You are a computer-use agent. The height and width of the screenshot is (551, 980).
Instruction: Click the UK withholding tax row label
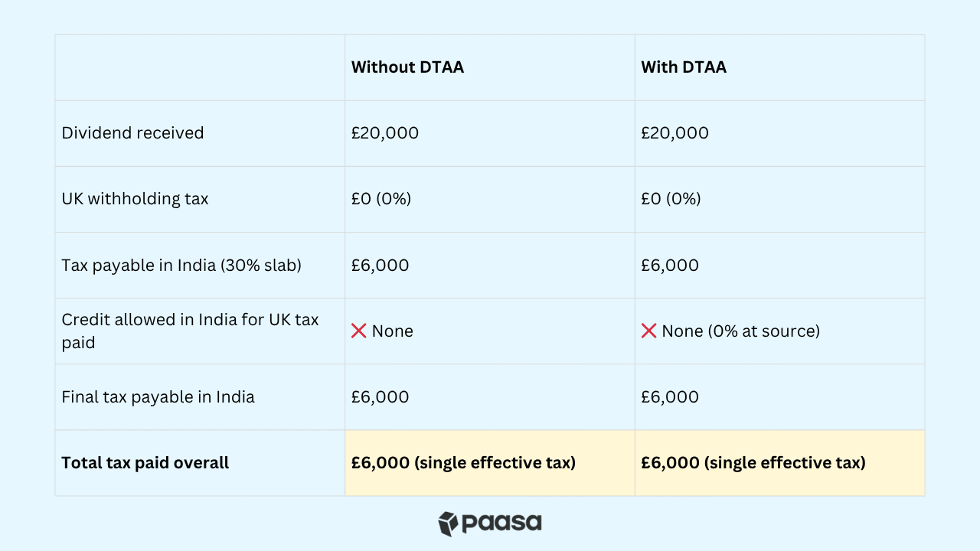click(135, 199)
